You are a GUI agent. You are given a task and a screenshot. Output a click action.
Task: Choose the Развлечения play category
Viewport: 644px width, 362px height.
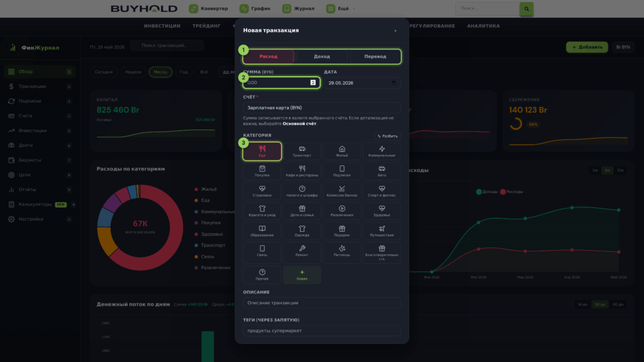tap(341, 211)
